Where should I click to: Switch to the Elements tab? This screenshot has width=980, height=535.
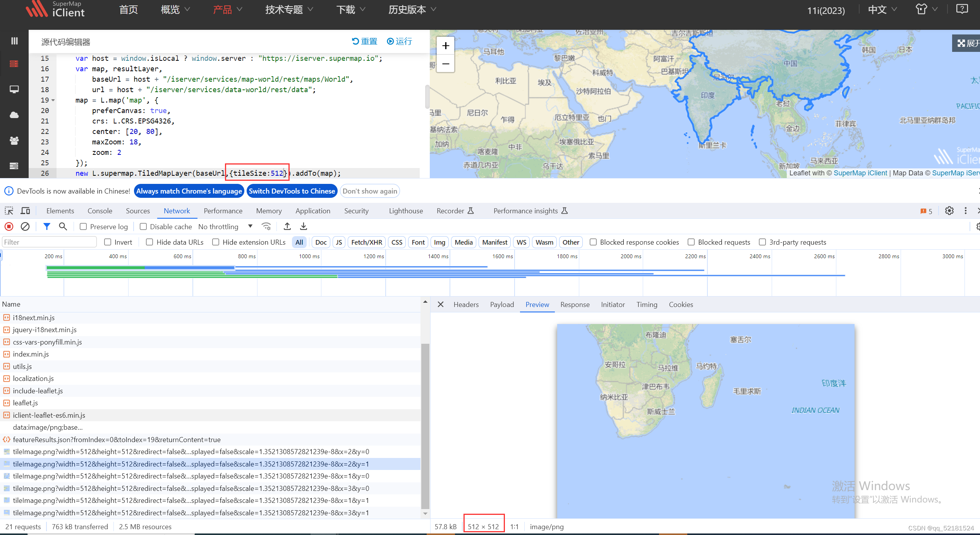(60, 211)
